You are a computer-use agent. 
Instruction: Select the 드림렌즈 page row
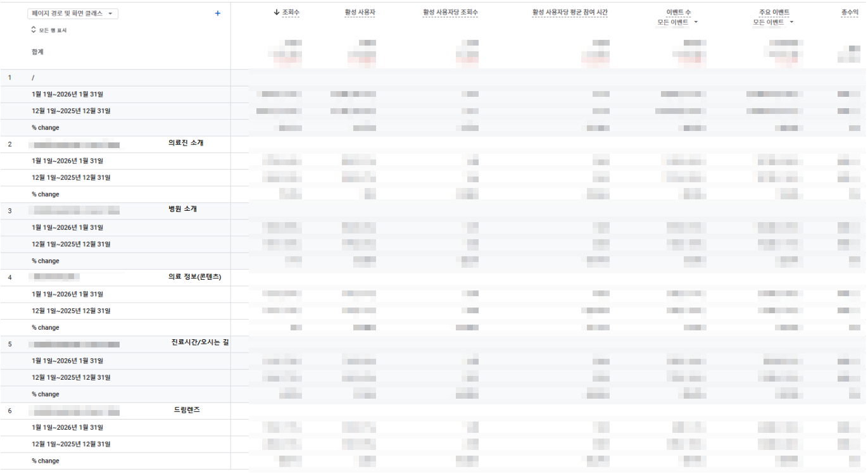click(x=187, y=410)
